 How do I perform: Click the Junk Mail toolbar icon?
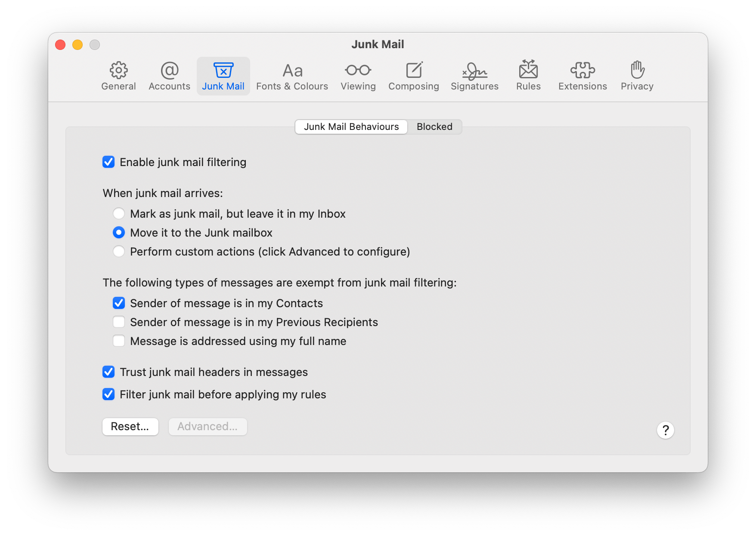(x=223, y=76)
